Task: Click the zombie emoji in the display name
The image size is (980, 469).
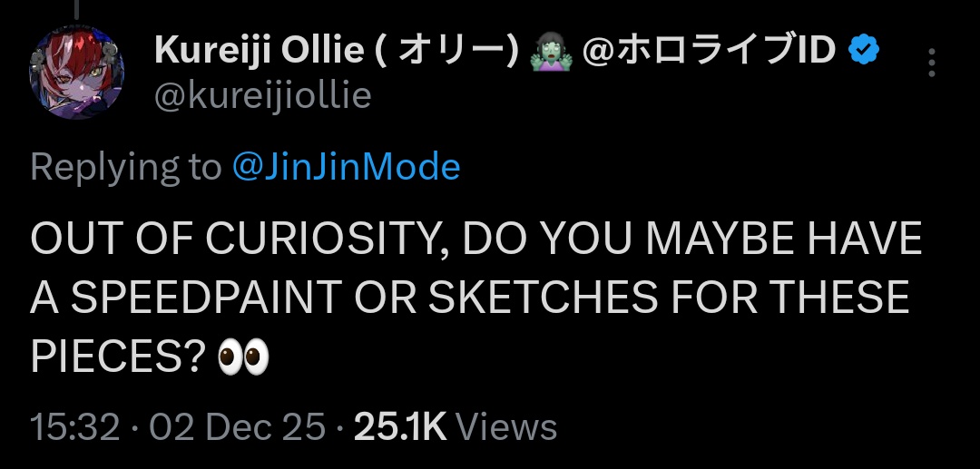Action: pyautogui.click(x=552, y=53)
